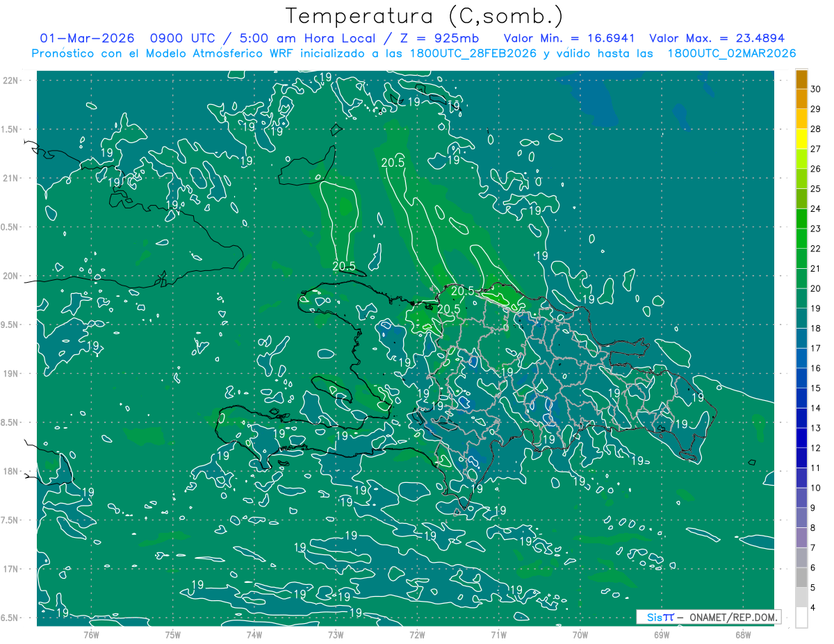The image size is (834, 644).
Task: Click the 72W longitude axis label
Action: (417, 634)
